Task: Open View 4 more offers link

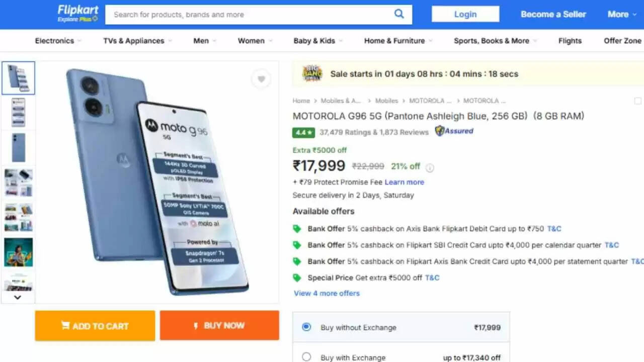Action: (327, 293)
